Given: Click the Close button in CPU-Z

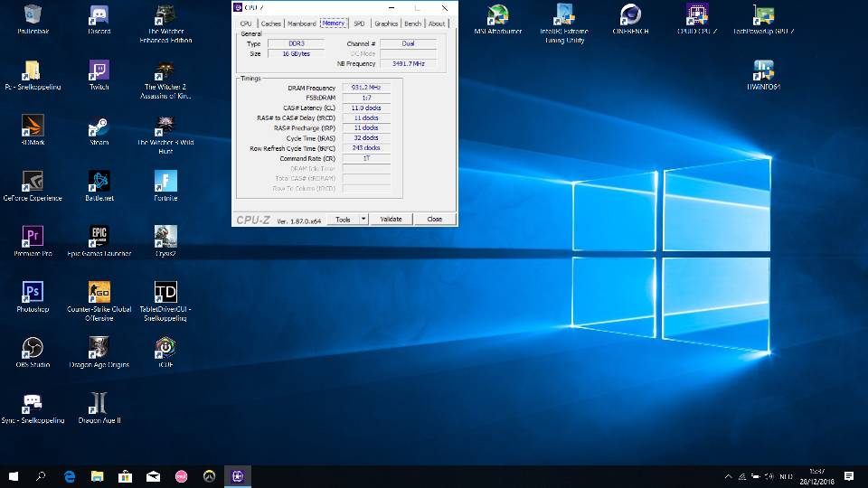Looking at the screenshot, I should (x=435, y=219).
